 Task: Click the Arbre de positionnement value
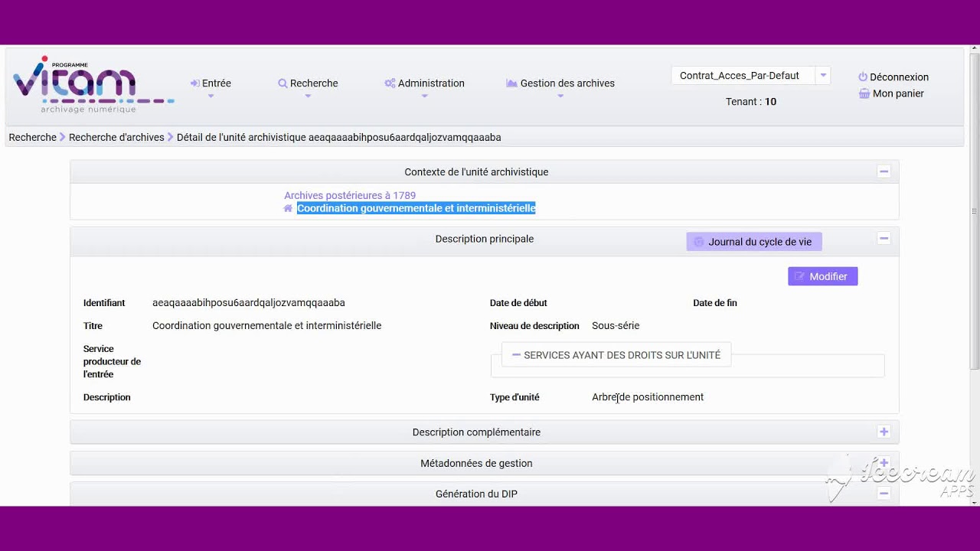pos(648,397)
